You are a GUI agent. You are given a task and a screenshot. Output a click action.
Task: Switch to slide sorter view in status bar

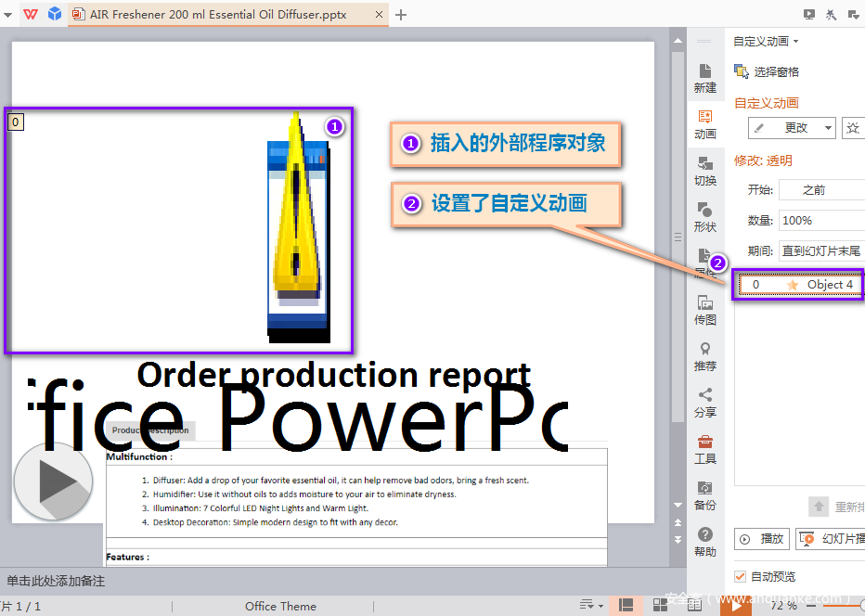click(658, 605)
